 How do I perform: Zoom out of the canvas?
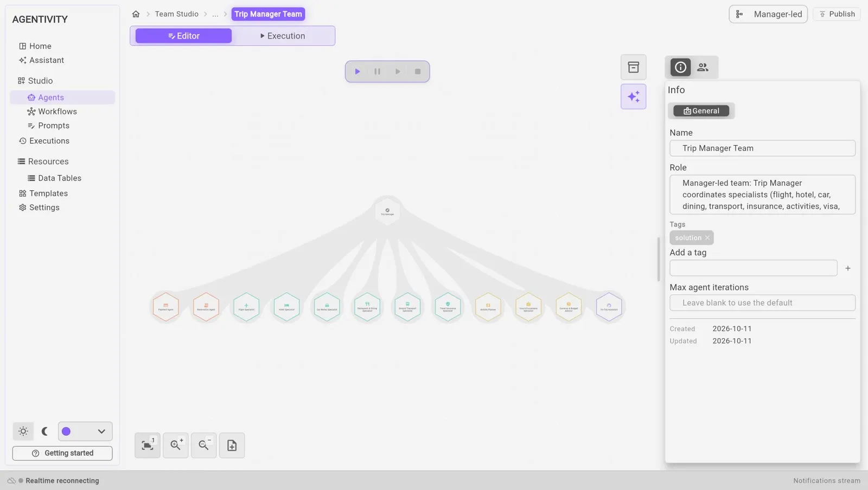204,446
